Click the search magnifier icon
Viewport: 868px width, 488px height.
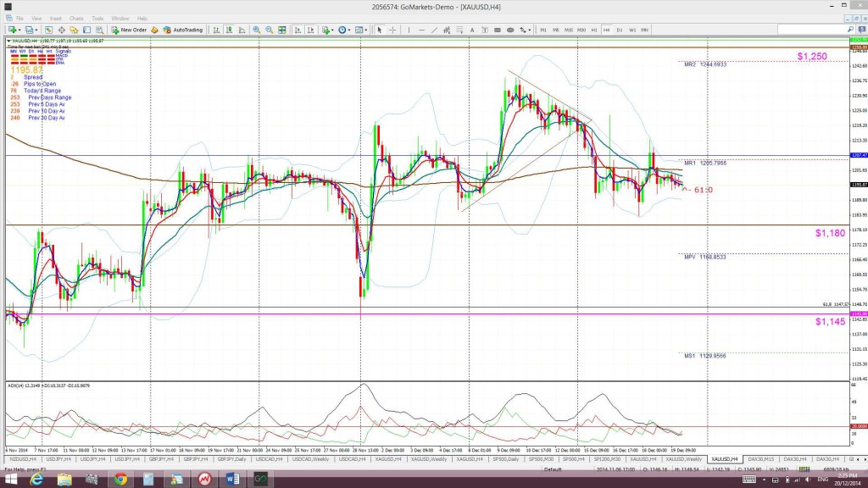pos(850,30)
